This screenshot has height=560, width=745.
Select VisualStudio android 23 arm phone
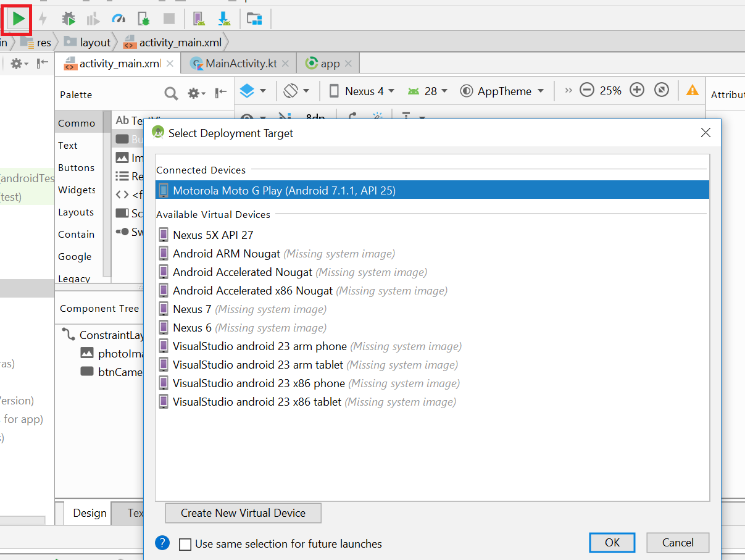pyautogui.click(x=432, y=346)
